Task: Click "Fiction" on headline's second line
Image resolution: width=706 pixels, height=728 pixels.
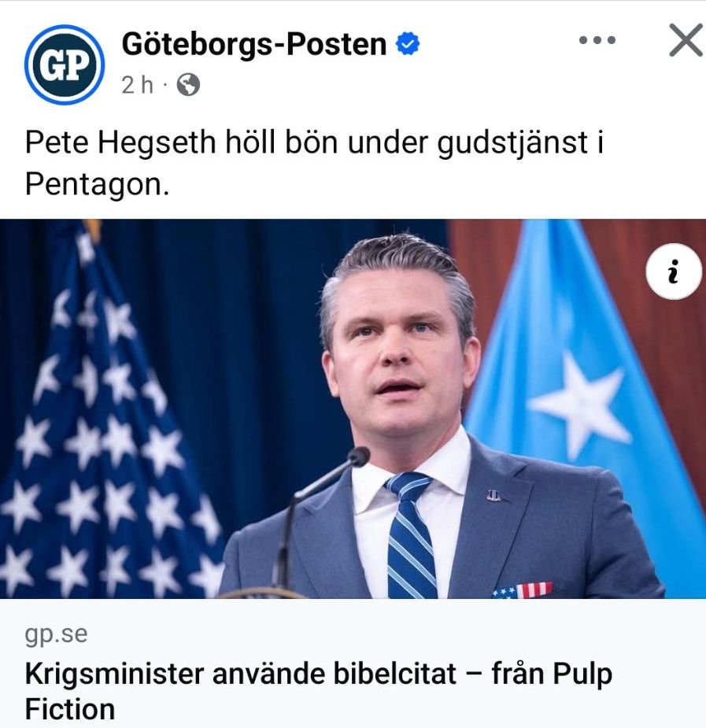Action: coord(70,709)
